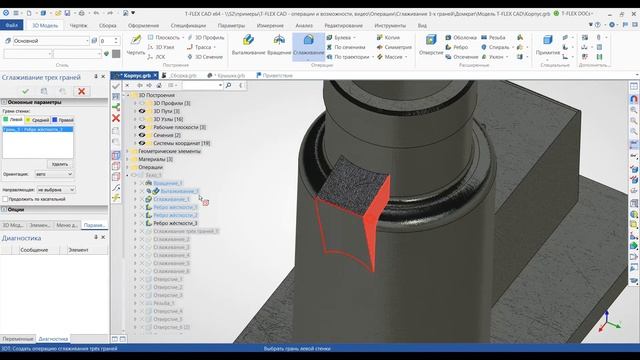Viewport: 640px width, 360px height.
Task: Click the search magnifier in model tree toolbar
Action: click(229, 85)
